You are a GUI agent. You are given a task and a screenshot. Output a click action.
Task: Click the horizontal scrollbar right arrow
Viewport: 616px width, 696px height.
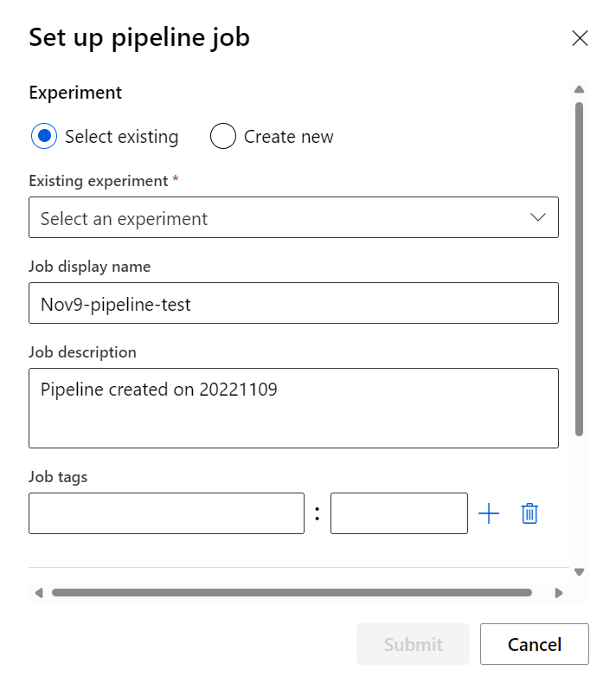pyautogui.click(x=559, y=593)
